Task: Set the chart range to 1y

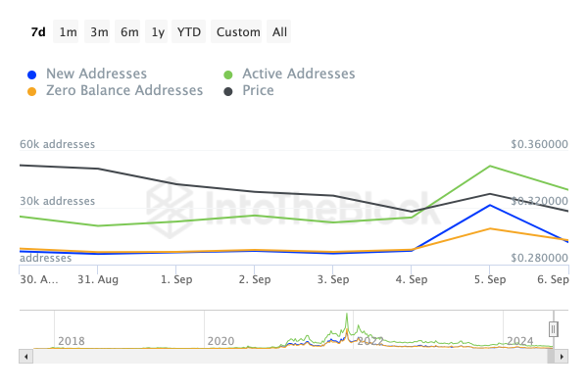Action: [x=158, y=31]
